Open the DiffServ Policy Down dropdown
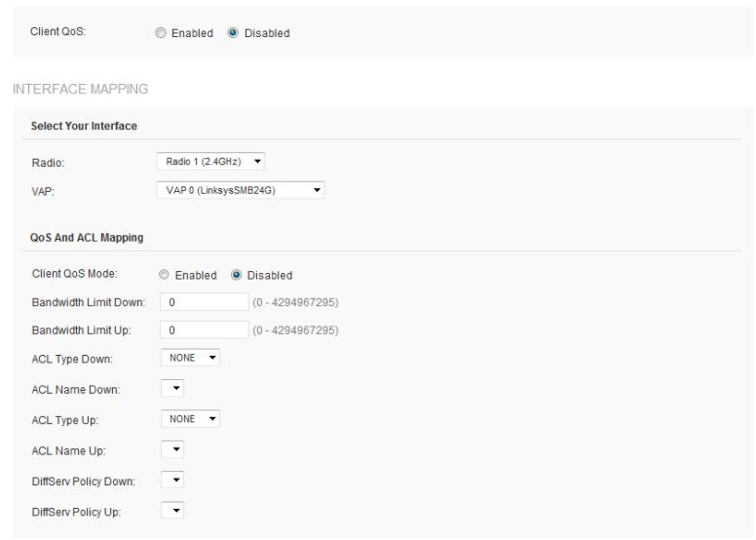The width and height of the screenshot is (756, 540). (x=171, y=481)
